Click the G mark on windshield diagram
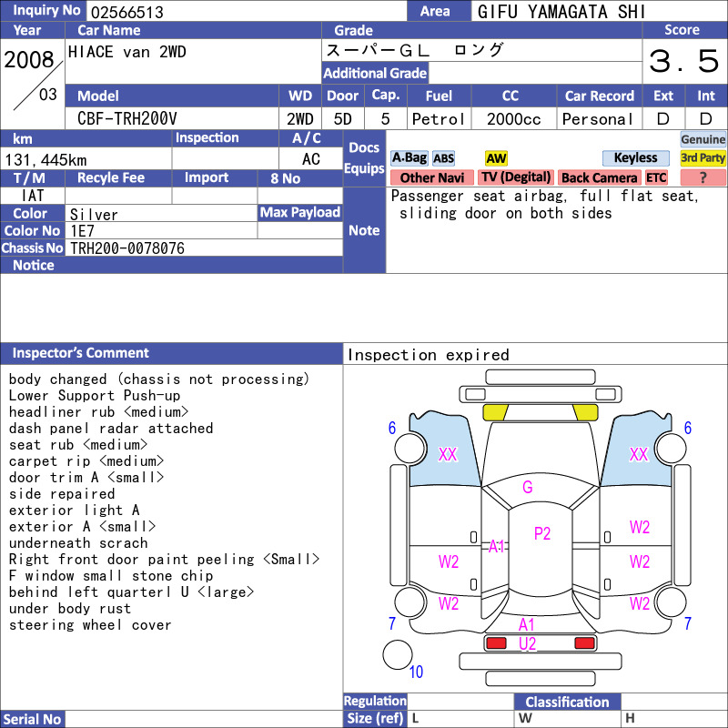This screenshot has height=728, width=728. 528,487
